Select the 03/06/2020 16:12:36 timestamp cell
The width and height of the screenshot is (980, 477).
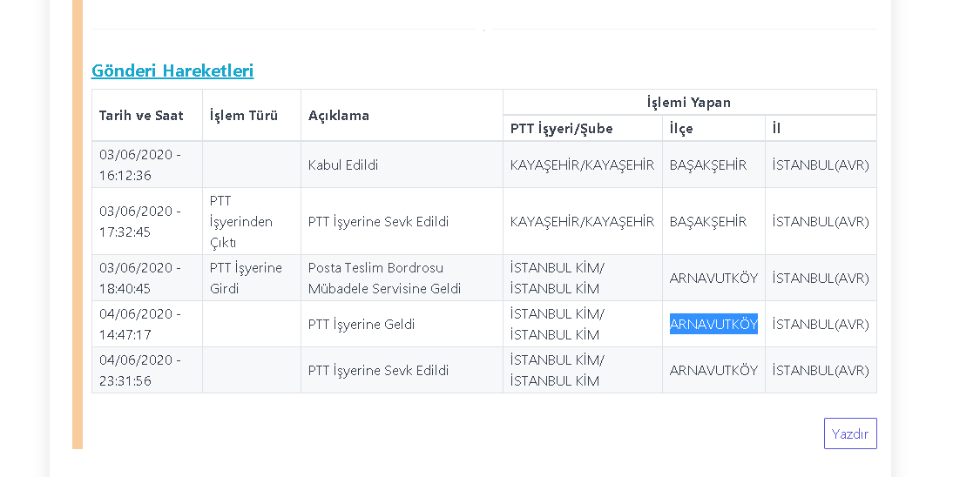click(x=140, y=165)
